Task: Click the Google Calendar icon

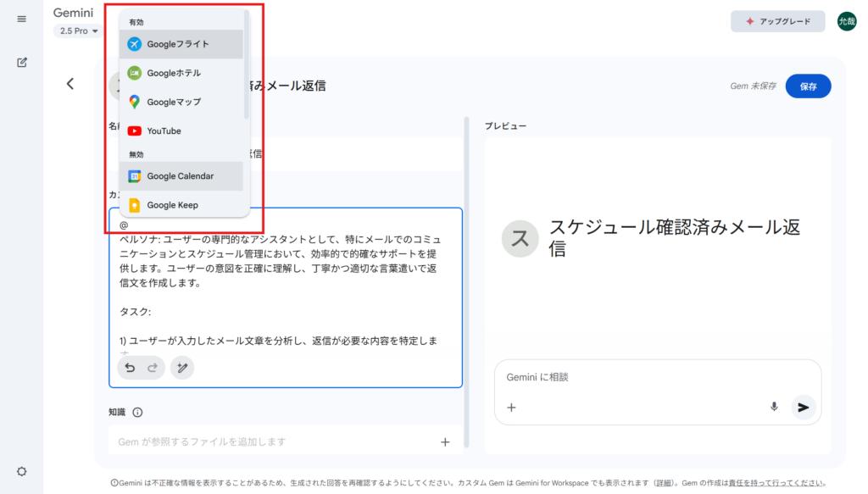Action: (135, 176)
